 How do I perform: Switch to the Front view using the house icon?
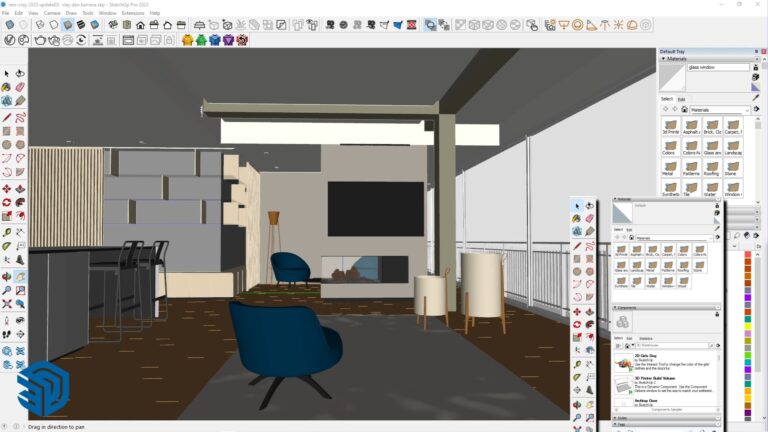pyautogui.click(x=141, y=24)
